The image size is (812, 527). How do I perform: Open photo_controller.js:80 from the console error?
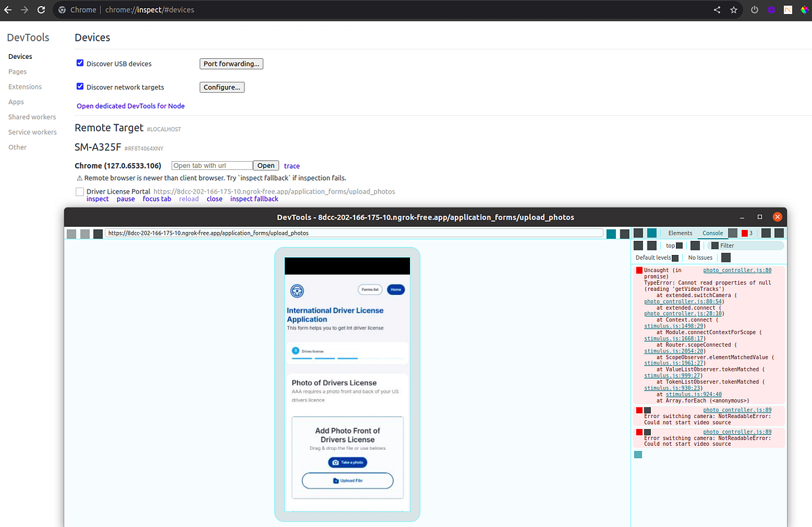pyautogui.click(x=737, y=270)
